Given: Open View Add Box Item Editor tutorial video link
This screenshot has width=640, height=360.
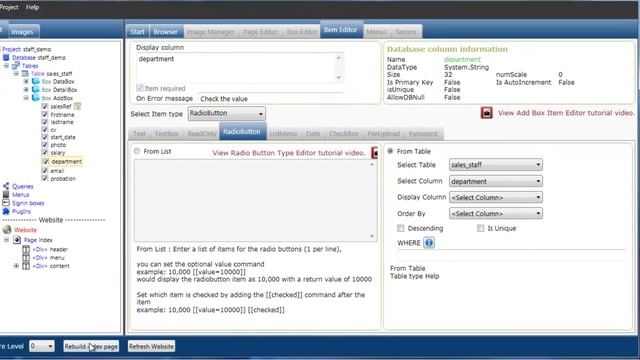Looking at the screenshot, I should (566, 113).
